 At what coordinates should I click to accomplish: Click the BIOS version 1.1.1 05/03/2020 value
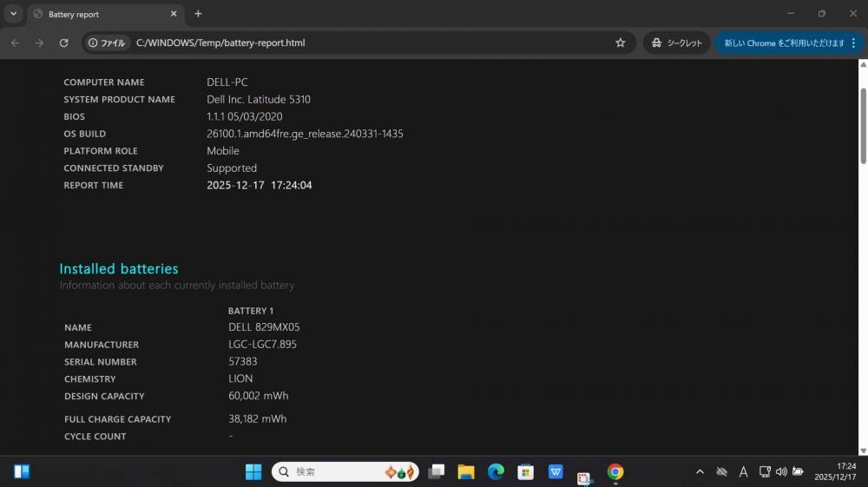pyautogui.click(x=244, y=116)
